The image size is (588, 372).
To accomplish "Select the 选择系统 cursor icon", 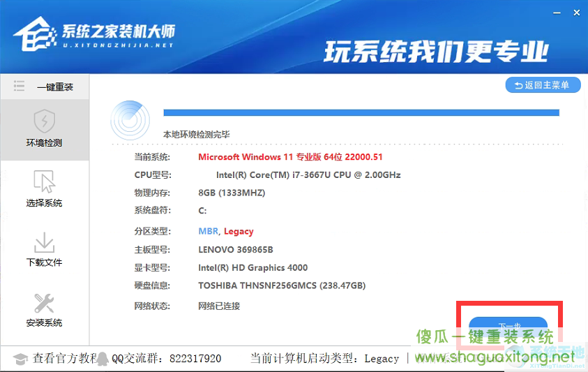I will click(44, 181).
